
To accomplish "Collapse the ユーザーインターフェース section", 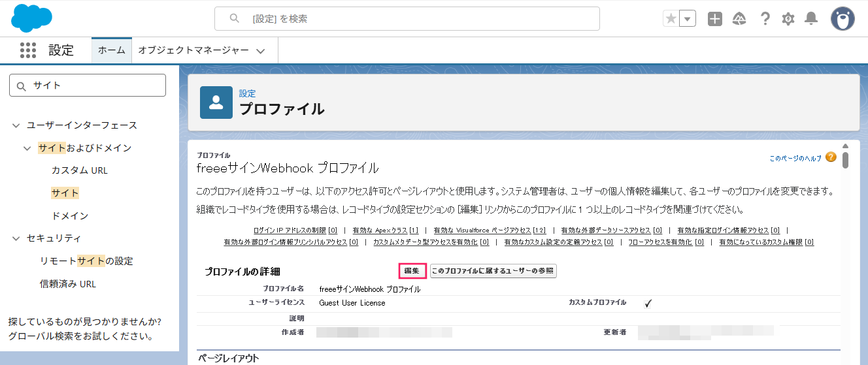I will 16,125.
